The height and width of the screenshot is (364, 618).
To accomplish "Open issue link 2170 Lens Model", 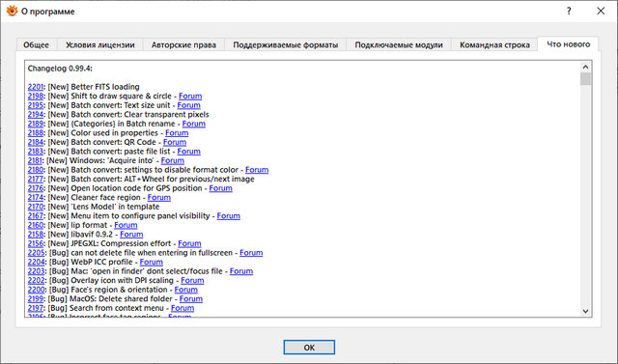I will [36, 207].
